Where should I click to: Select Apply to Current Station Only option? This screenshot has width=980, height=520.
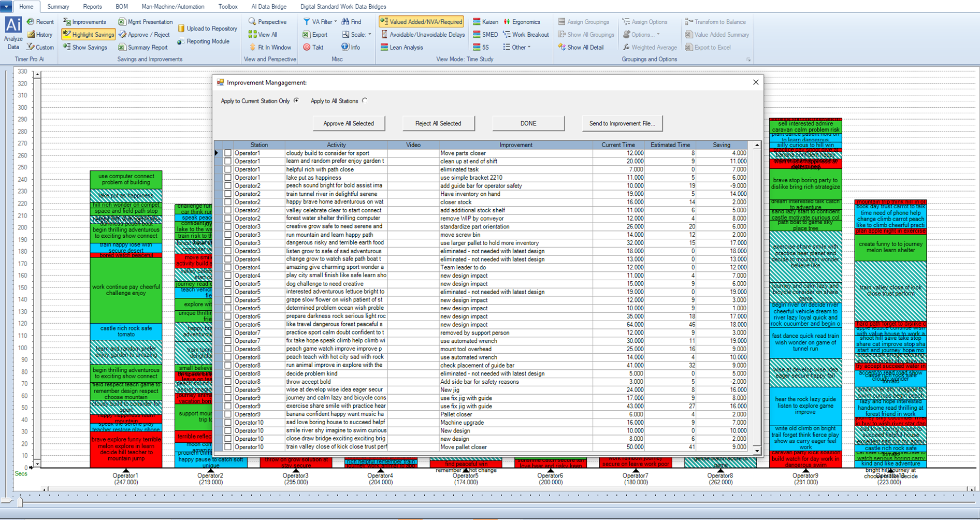[x=296, y=101]
